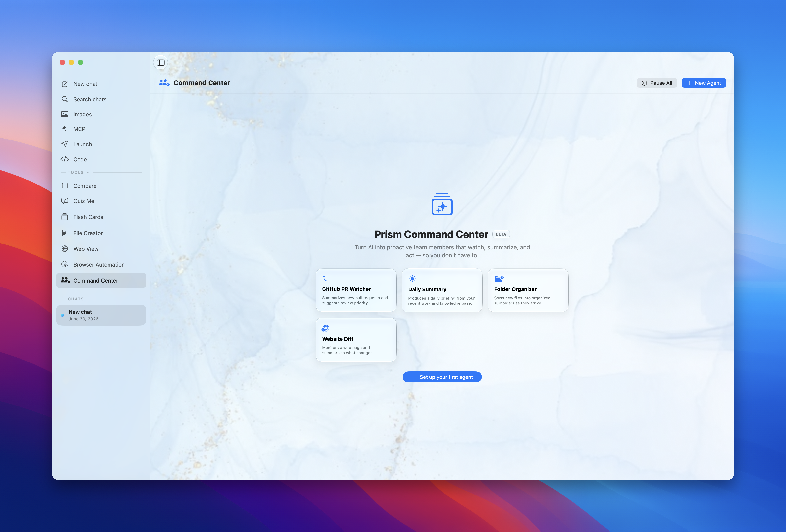Choose the Website Diff template card
The height and width of the screenshot is (532, 786).
[356, 340]
